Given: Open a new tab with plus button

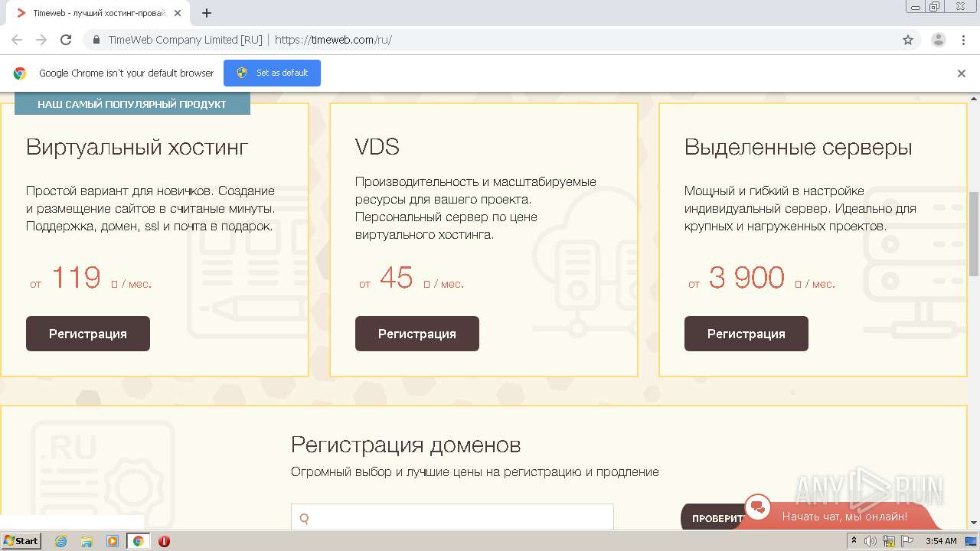Looking at the screenshot, I should [x=207, y=13].
